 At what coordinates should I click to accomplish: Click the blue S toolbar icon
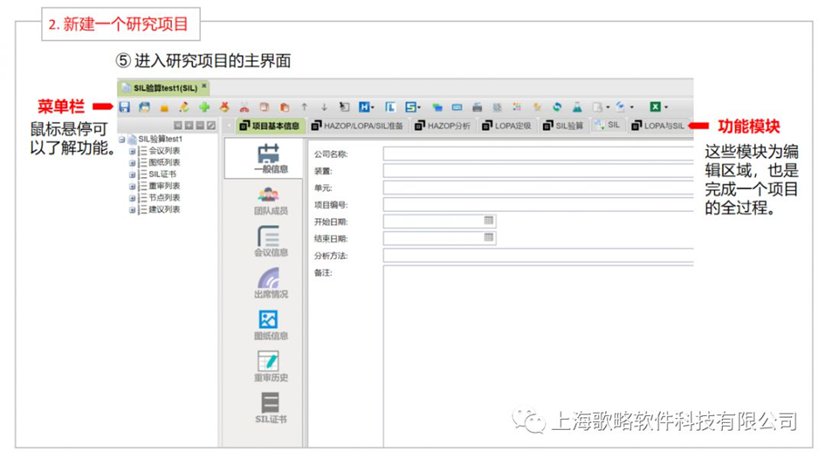click(410, 107)
